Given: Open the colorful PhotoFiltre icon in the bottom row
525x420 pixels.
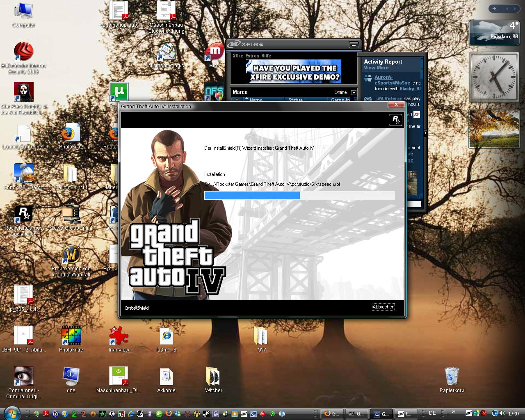Looking at the screenshot, I should 71,340.
